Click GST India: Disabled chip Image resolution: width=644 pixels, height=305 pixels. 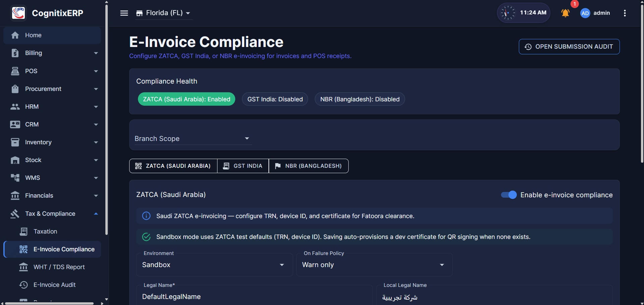[275, 99]
